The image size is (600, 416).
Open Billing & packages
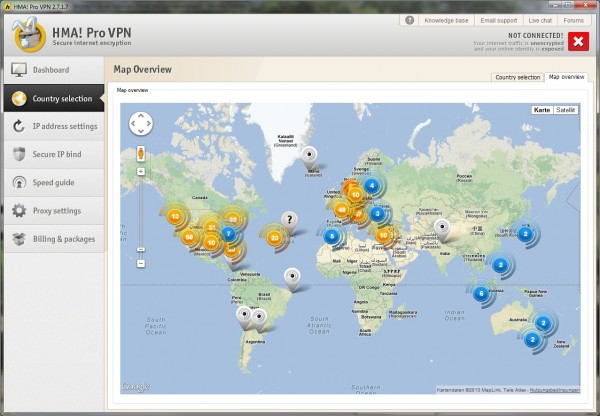coord(54,239)
